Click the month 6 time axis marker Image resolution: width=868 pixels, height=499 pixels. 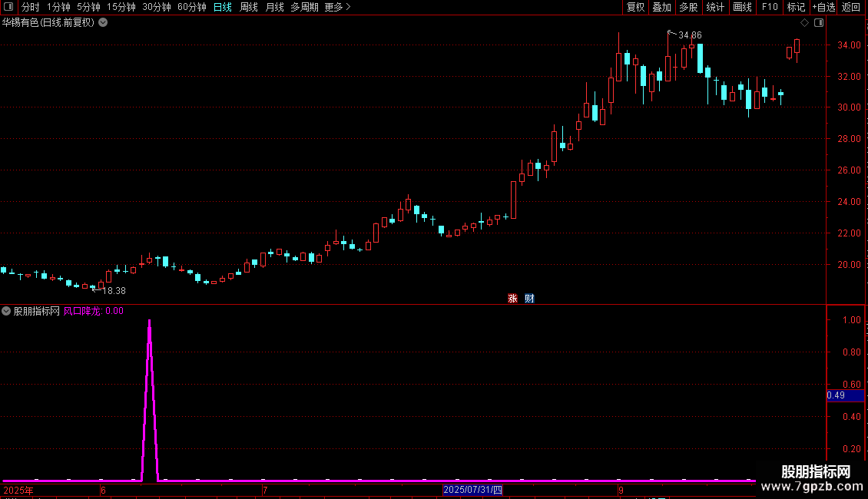(x=103, y=490)
